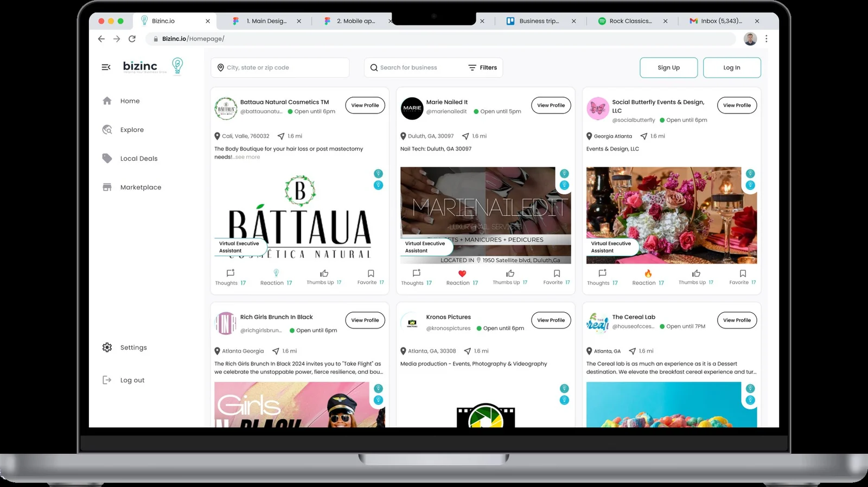Image resolution: width=868 pixels, height=487 pixels.
Task: View Profile of Rich Girls Brunch In Black
Action: (365, 320)
